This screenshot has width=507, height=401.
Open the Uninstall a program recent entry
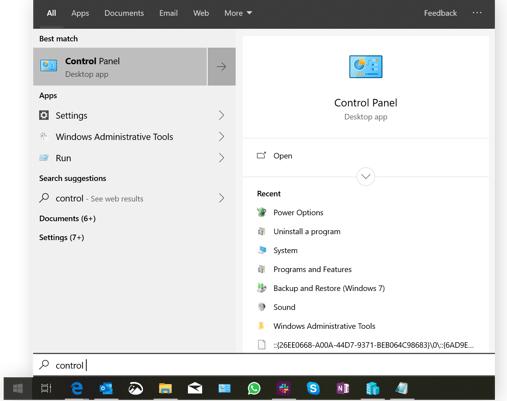[307, 231]
